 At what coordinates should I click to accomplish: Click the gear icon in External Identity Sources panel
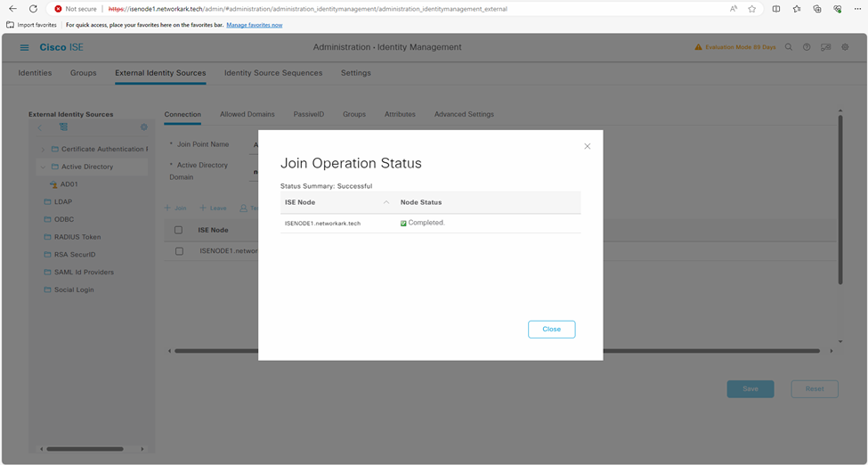[x=144, y=127]
